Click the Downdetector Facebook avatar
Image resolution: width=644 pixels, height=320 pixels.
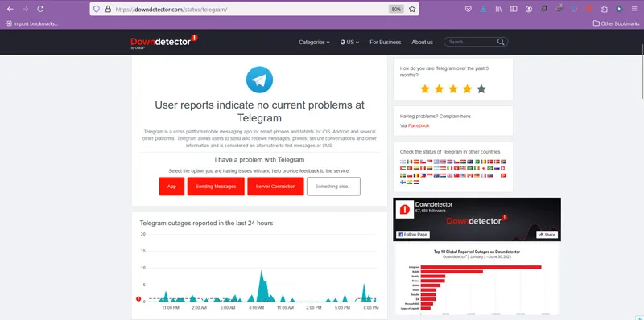(x=405, y=209)
